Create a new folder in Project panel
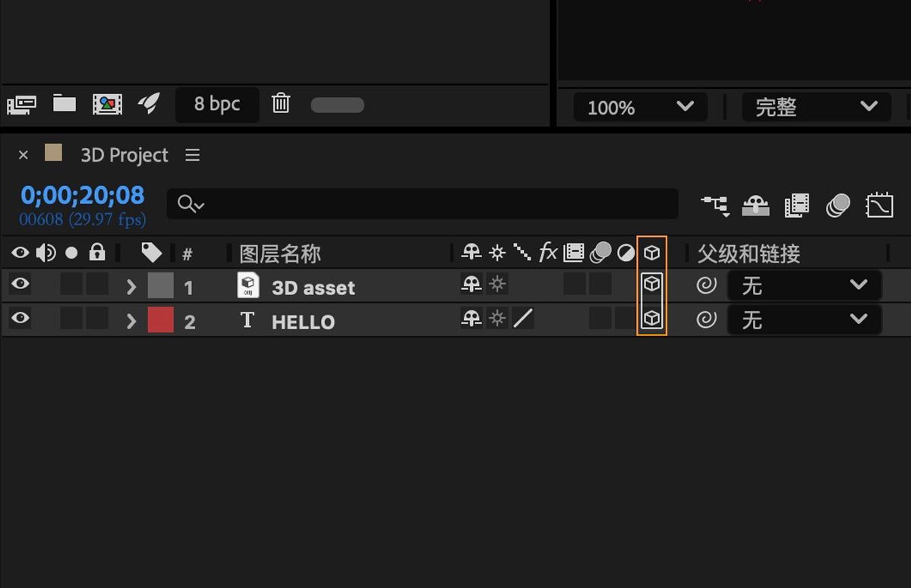The image size is (911, 588). 65,103
